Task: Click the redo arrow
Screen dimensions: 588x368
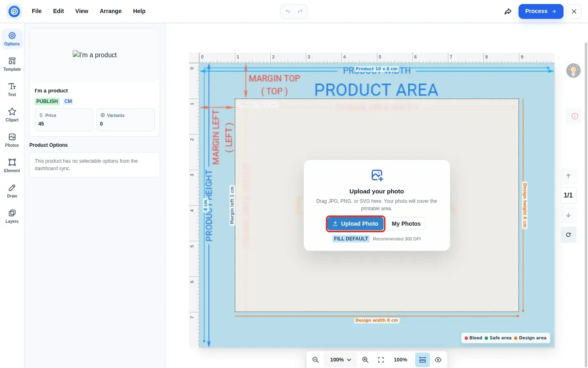Action: [300, 11]
